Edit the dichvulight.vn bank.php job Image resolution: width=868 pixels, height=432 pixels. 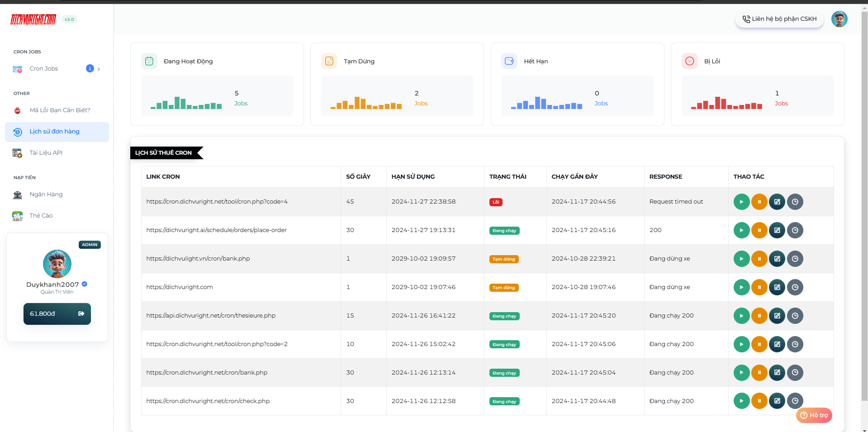coord(777,259)
